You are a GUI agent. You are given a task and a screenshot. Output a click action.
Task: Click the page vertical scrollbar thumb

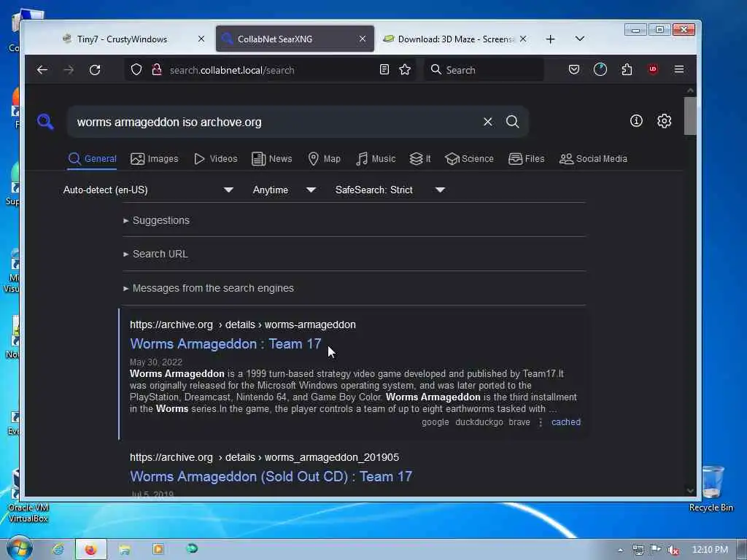690,116
